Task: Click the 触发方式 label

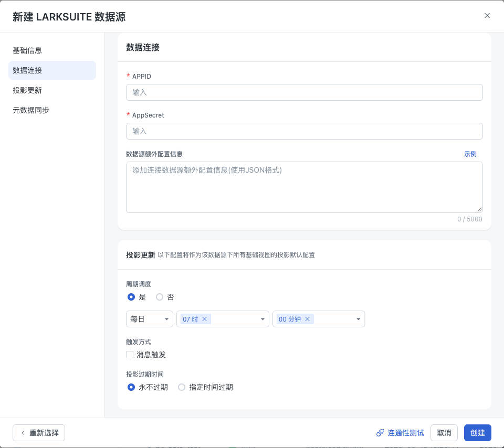Action: tap(139, 342)
